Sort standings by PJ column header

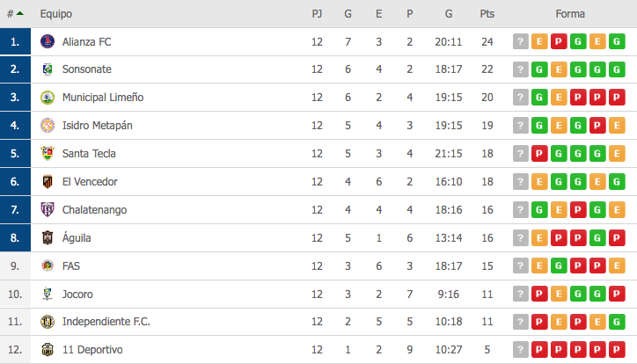[317, 14]
